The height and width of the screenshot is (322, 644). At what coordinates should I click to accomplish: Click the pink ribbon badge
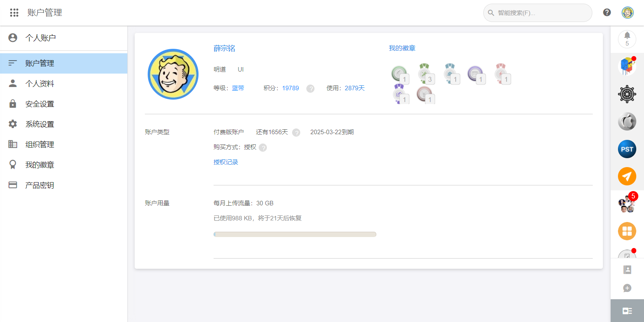click(502, 74)
